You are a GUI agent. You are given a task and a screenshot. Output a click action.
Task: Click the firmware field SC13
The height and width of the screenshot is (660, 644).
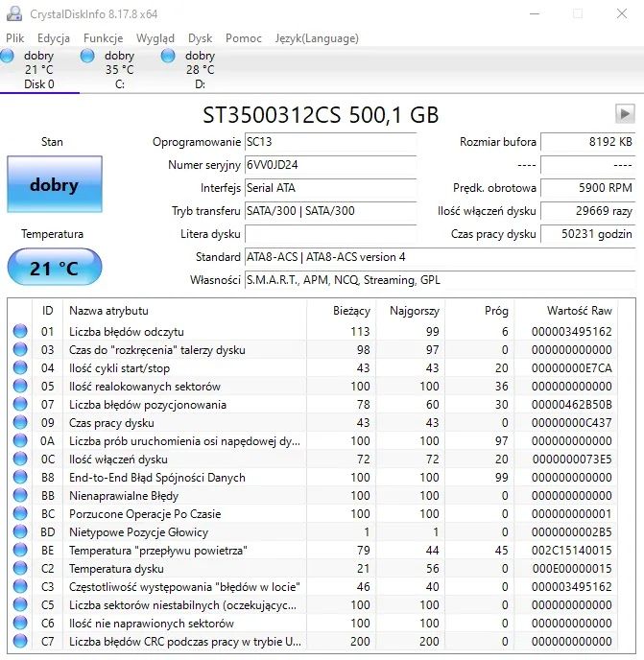[x=330, y=142]
